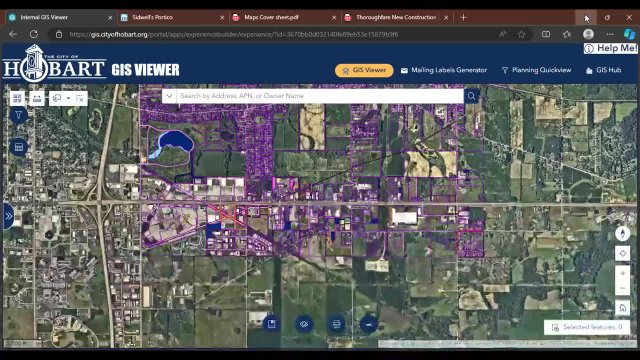The width and height of the screenshot is (640, 360).
Task: Switch to the GIS Viewer page
Action: coord(364,70)
